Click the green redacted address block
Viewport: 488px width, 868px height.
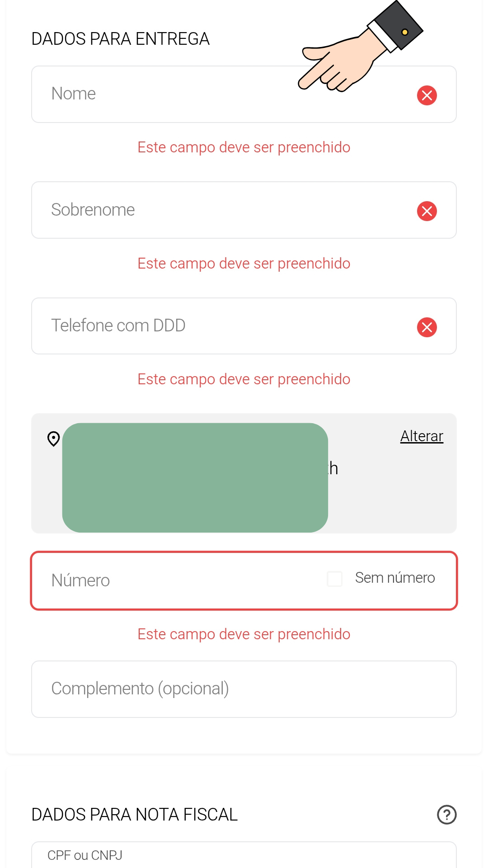[x=195, y=477]
